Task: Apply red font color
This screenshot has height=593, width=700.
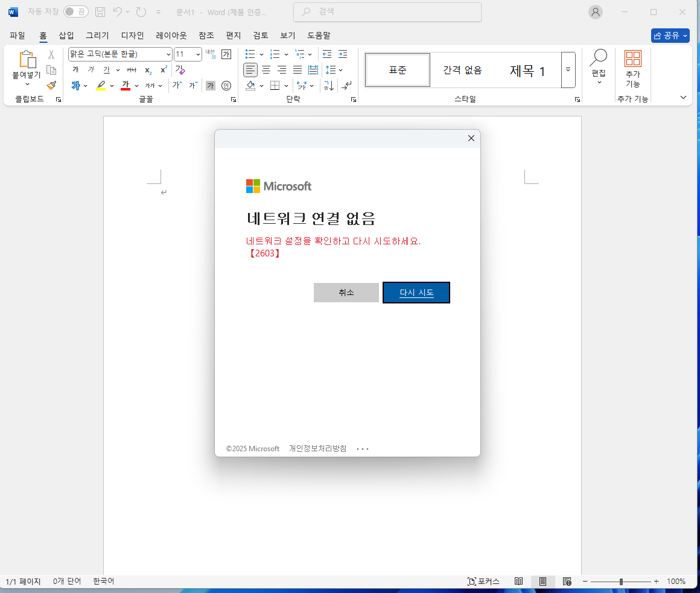Action: click(126, 85)
